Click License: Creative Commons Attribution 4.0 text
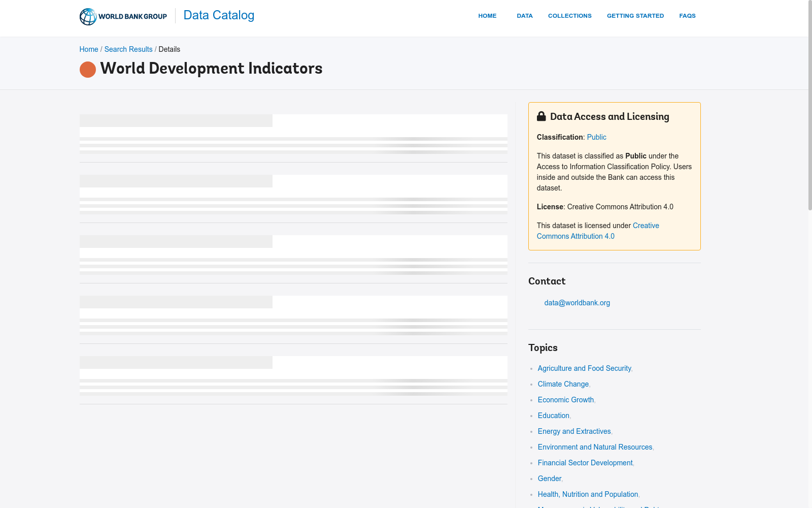Image resolution: width=812 pixels, height=508 pixels. click(x=605, y=207)
